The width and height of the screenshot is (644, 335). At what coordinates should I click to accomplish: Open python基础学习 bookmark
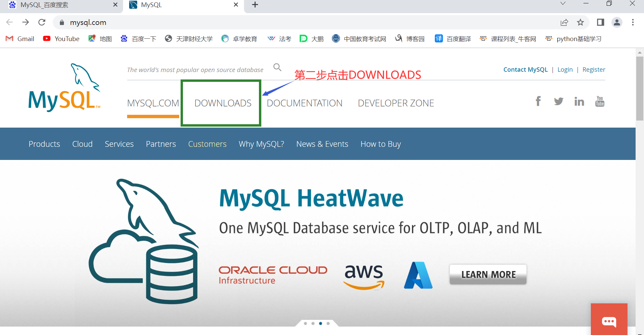[x=573, y=39]
